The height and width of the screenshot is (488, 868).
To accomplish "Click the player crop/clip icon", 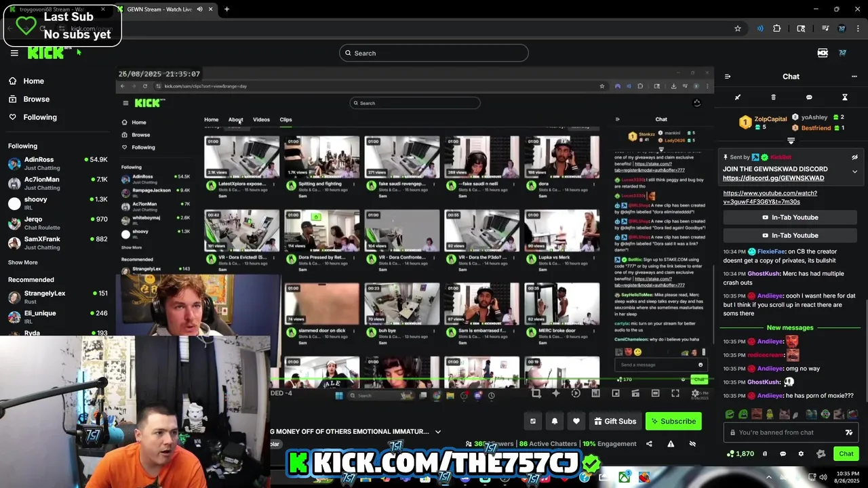I will click(x=536, y=393).
